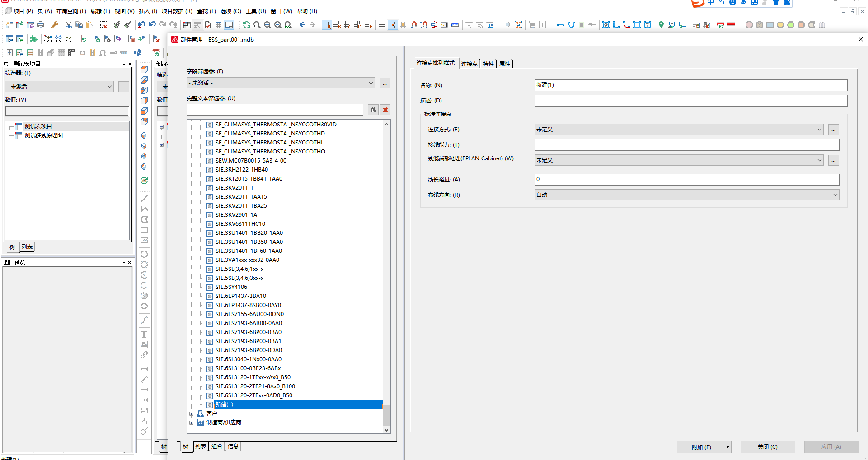The image size is (868, 460).
Task: Click the binoculars search icon beside the full-text filter
Action: [x=373, y=110]
